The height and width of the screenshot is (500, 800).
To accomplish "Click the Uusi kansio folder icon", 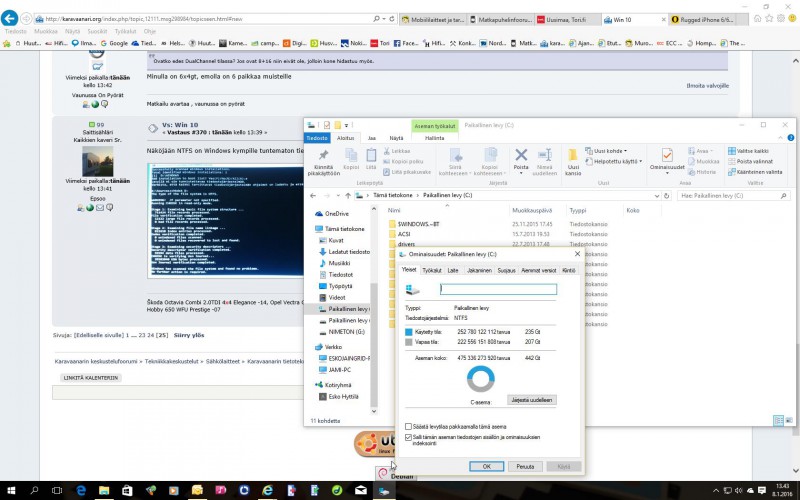I will (x=573, y=154).
